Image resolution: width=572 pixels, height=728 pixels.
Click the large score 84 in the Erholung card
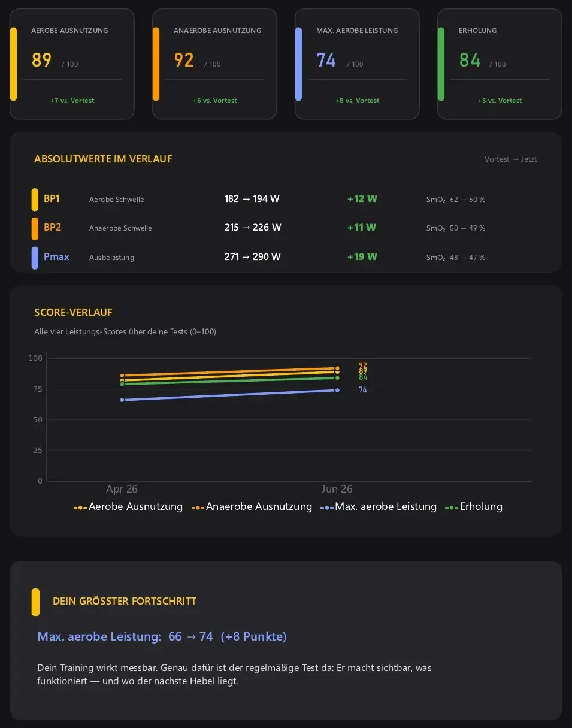(470, 61)
